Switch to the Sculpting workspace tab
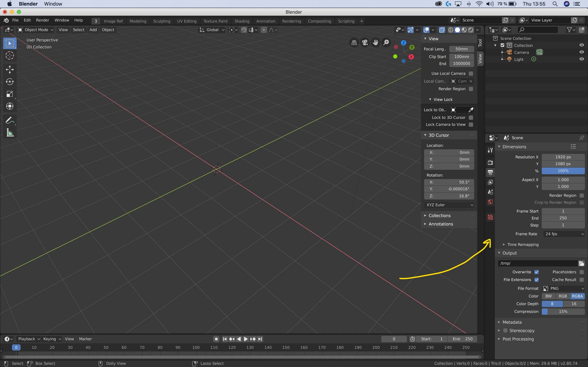 click(162, 21)
